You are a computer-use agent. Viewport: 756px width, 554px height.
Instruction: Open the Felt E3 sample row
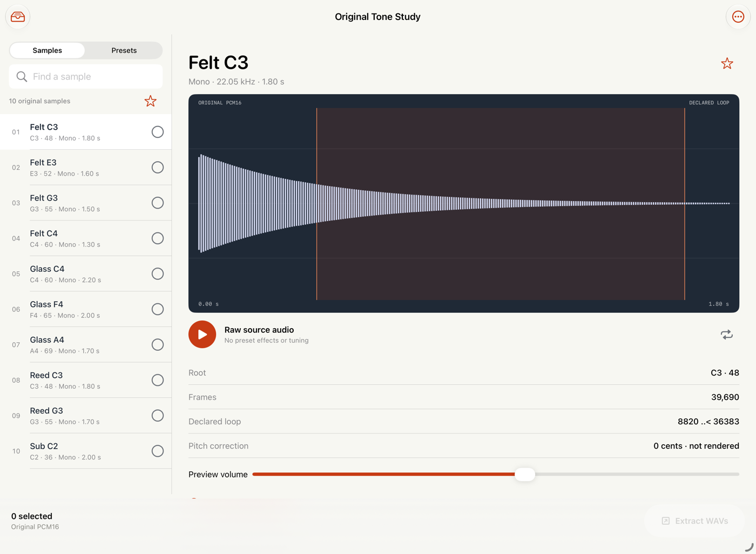[x=86, y=168]
